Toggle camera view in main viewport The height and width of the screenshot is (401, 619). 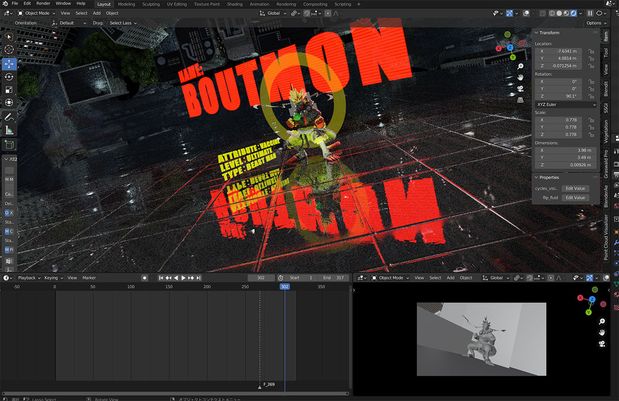[520, 88]
